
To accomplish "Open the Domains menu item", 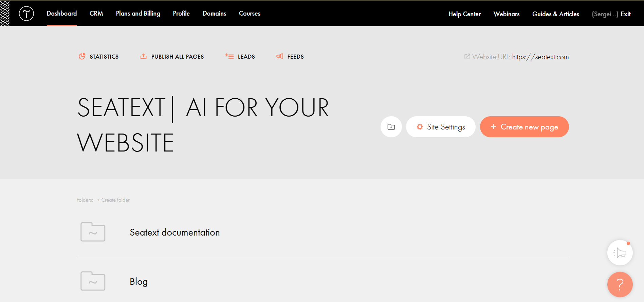I will pos(215,14).
